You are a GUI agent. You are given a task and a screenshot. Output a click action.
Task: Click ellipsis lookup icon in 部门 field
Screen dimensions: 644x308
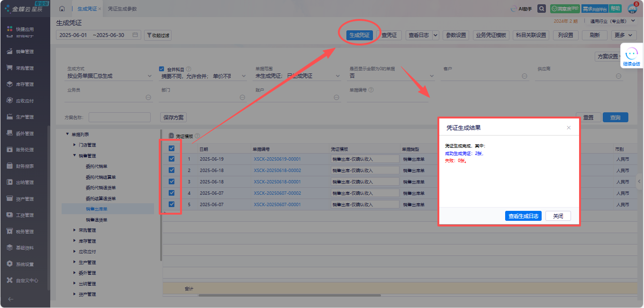[x=242, y=97]
